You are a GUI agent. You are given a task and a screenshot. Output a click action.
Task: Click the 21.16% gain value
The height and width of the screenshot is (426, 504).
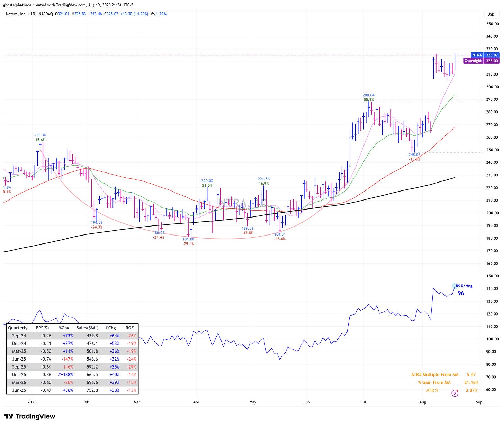pos(471,382)
